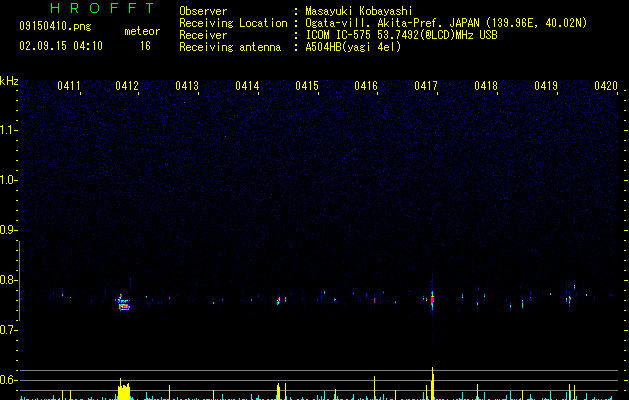Click the wide yellow intensity burst near 0412
629x400 pixels.
[124, 391]
